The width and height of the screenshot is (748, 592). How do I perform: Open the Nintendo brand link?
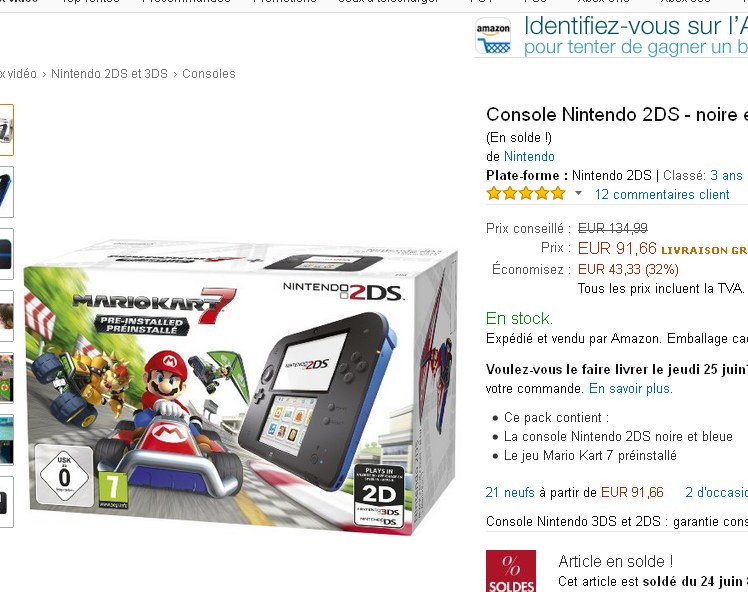[529, 156]
